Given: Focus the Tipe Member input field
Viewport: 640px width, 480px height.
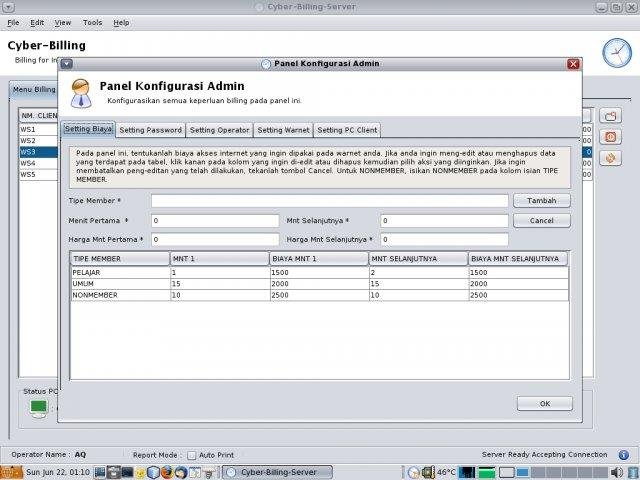Looking at the screenshot, I should (x=330, y=201).
